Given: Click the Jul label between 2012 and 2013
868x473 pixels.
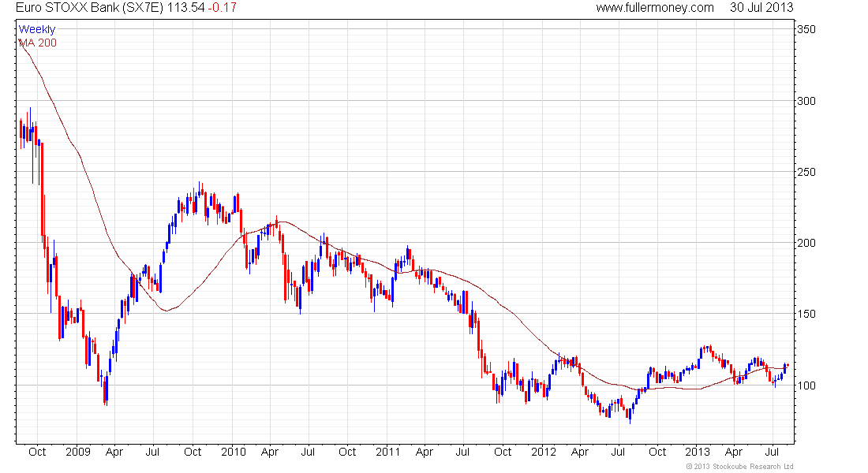Looking at the screenshot, I should pyautogui.click(x=618, y=452).
